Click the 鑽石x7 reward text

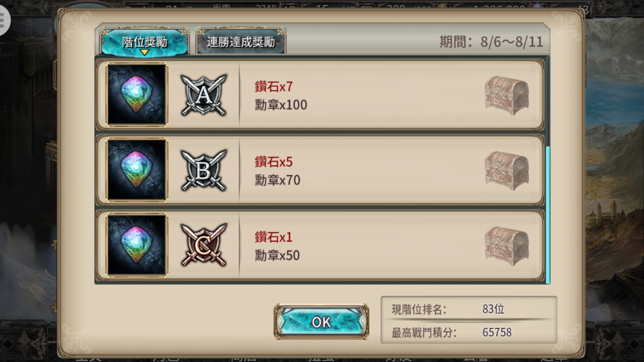274,87
